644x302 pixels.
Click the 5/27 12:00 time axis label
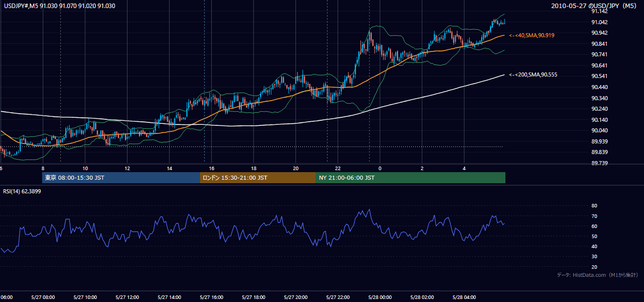coord(127,297)
